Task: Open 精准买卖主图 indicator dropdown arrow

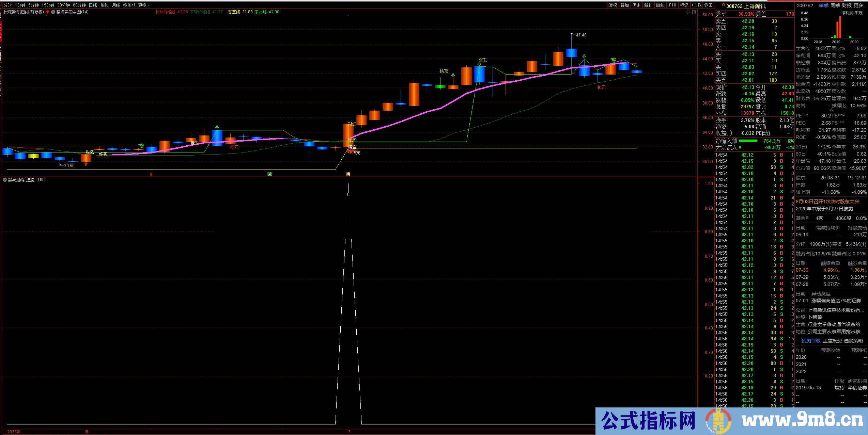Action: pos(53,12)
